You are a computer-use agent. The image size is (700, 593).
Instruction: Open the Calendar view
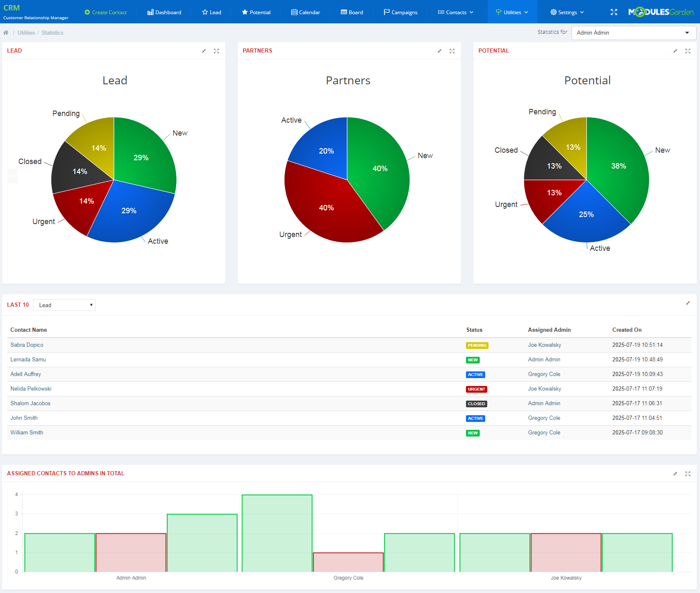tap(305, 12)
